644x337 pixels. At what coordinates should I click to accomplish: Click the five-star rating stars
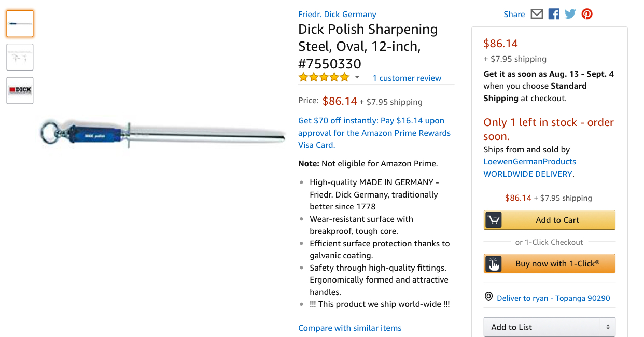click(324, 78)
